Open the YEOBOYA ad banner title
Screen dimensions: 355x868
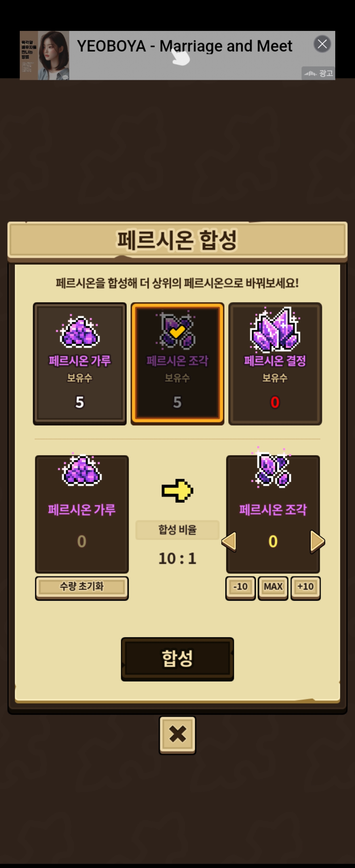coord(185,46)
